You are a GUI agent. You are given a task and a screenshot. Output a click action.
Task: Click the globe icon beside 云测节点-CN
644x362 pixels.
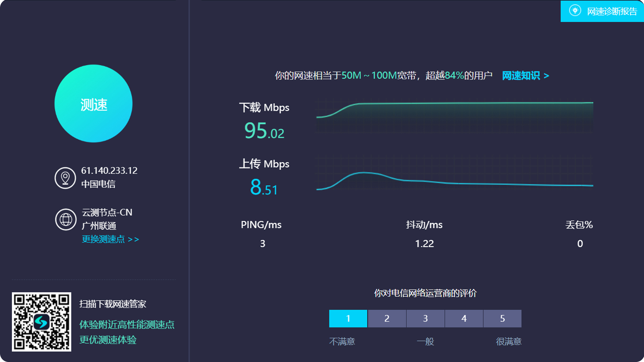[66, 220]
